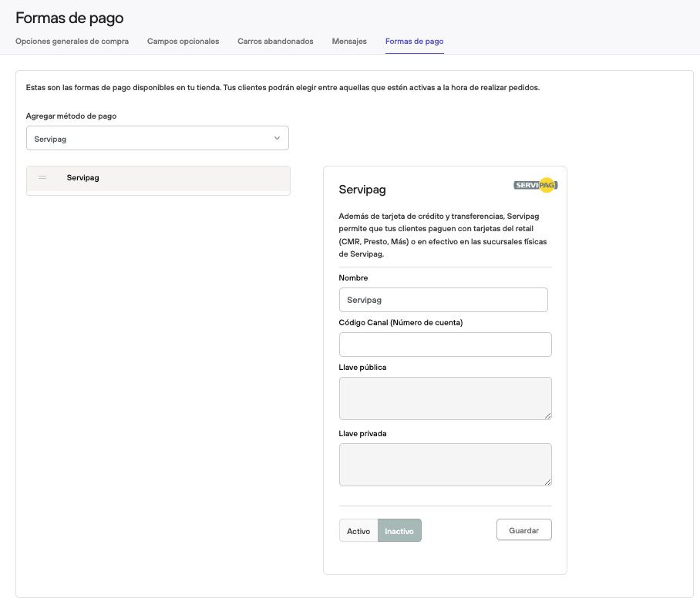This screenshot has width=700, height=605.
Task: Click the Código Canal input field
Action: pyautogui.click(x=445, y=345)
